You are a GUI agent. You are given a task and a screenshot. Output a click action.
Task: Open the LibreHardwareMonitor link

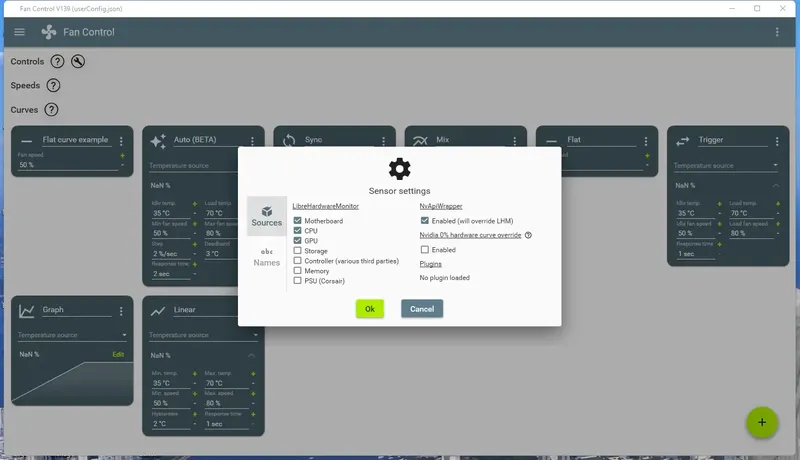[326, 206]
